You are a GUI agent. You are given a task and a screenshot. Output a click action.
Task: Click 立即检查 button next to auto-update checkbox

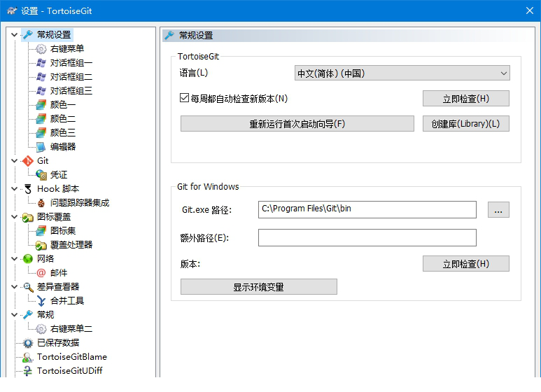(x=466, y=99)
